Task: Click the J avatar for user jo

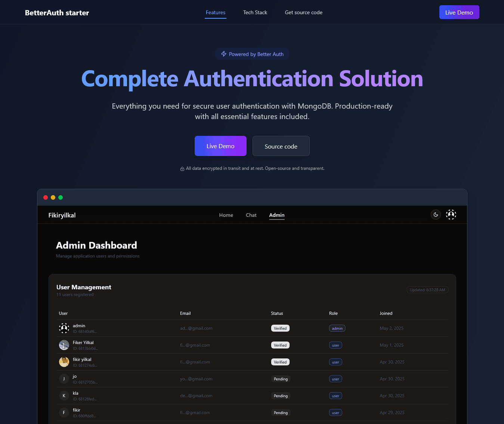Action: [64, 378]
